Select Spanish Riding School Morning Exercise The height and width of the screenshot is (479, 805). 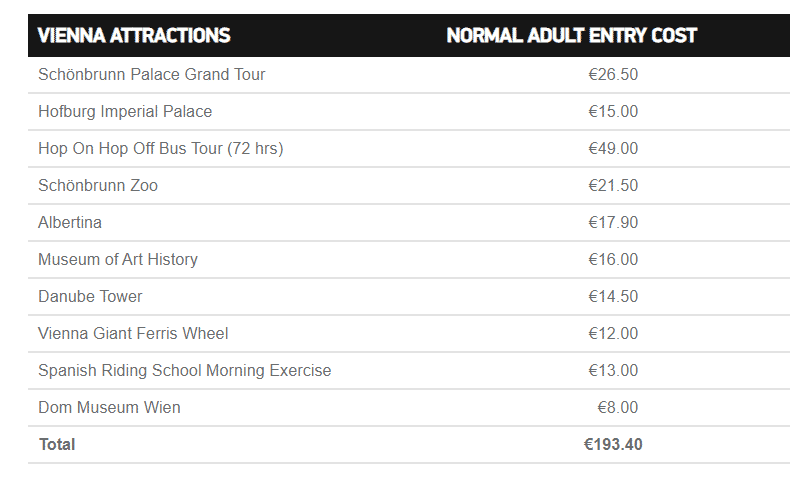184,370
